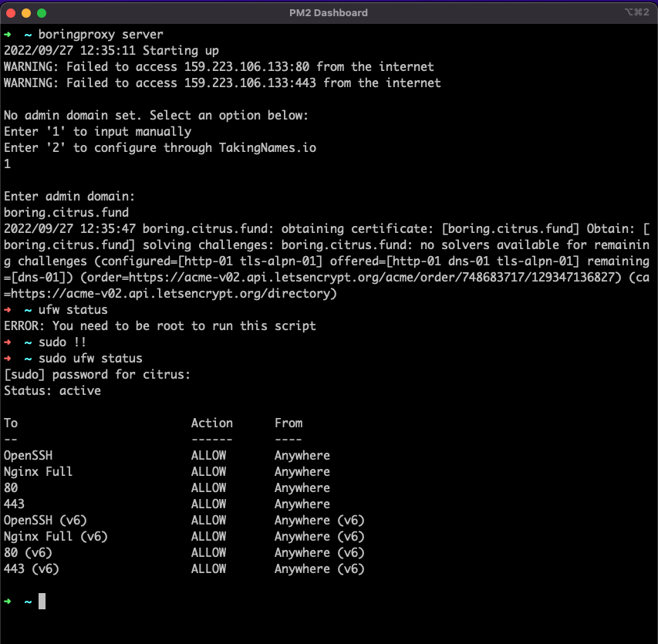Click the 'sudo ufw status' command
This screenshot has width=658, height=644.
click(90, 359)
